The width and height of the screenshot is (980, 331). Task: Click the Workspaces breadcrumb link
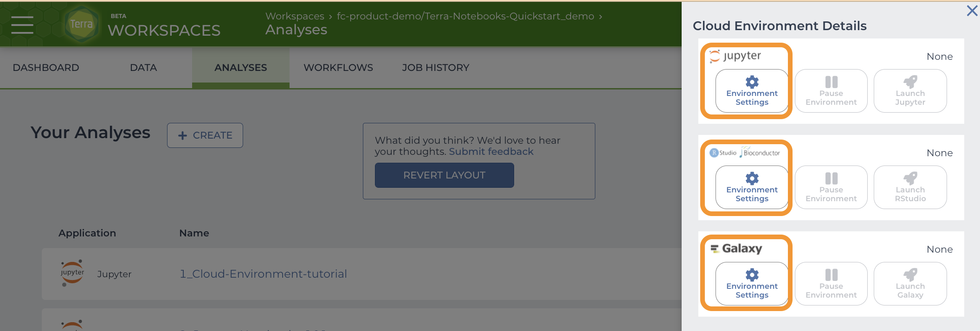pyautogui.click(x=295, y=16)
